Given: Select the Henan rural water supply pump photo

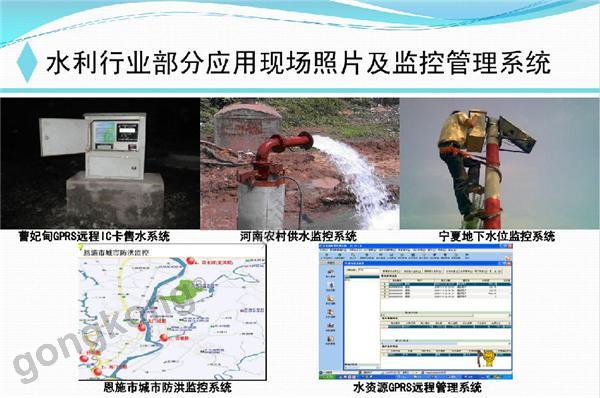Looking at the screenshot, I should [x=300, y=163].
